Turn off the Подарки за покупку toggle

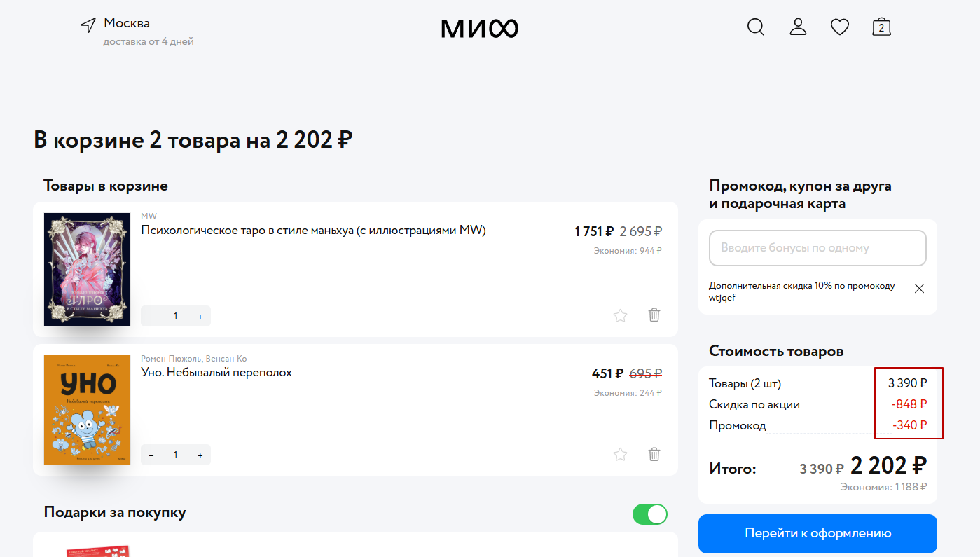tap(649, 514)
